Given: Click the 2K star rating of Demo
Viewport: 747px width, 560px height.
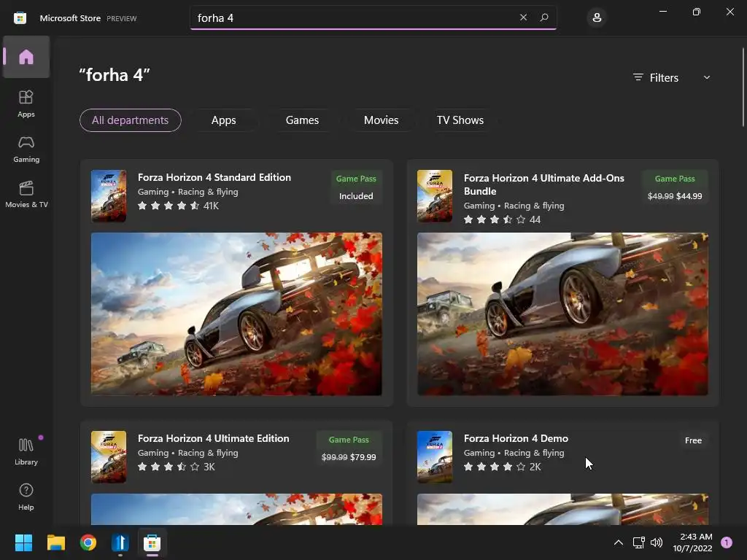Looking at the screenshot, I should point(502,467).
